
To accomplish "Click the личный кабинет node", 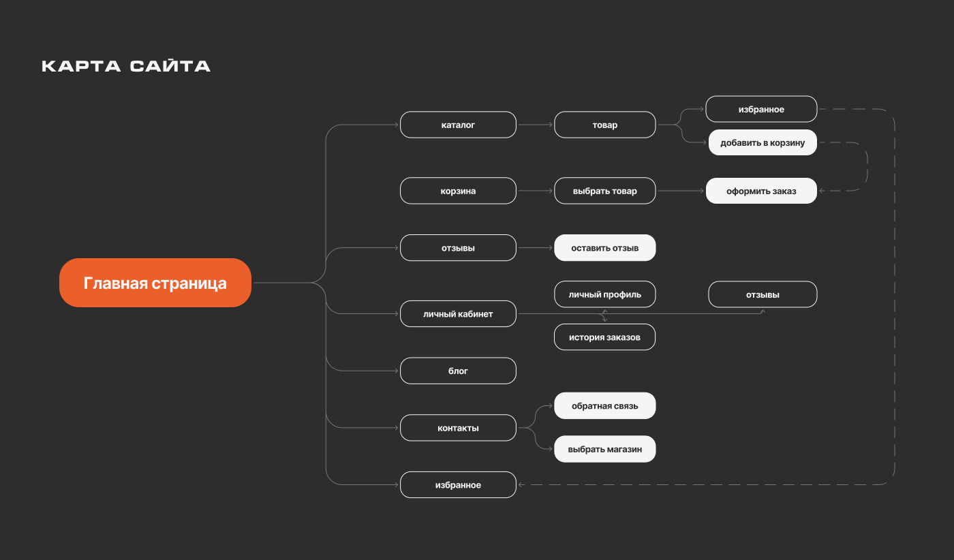I will (458, 314).
